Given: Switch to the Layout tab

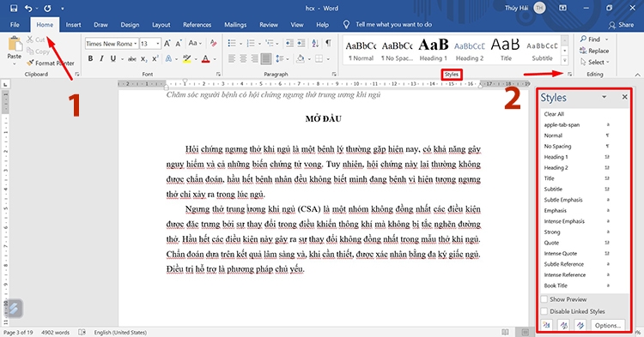Looking at the screenshot, I should pyautogui.click(x=161, y=25).
